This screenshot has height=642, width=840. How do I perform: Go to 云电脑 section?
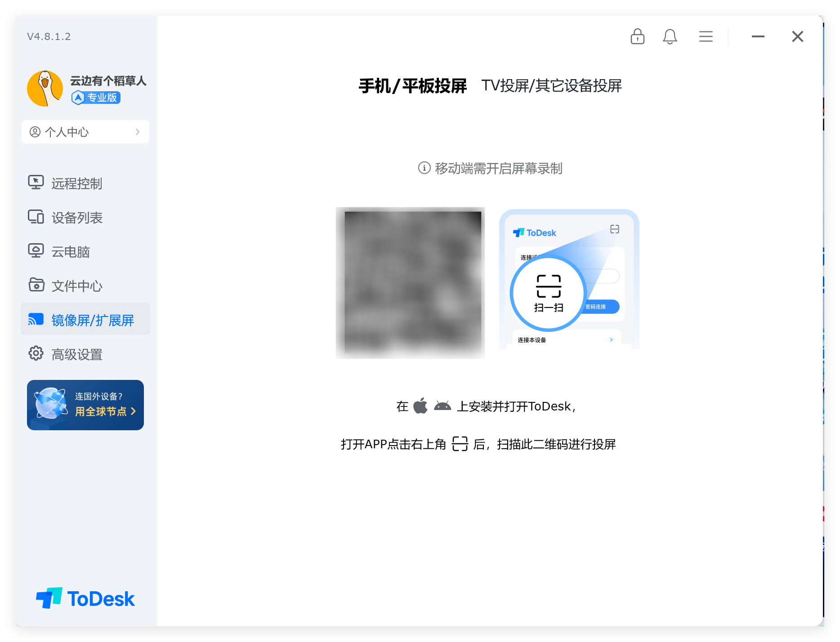pos(85,251)
